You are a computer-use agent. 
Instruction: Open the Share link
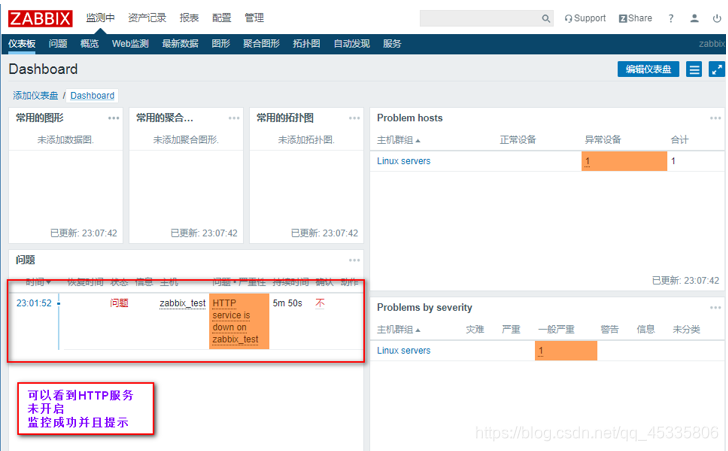[635, 18]
